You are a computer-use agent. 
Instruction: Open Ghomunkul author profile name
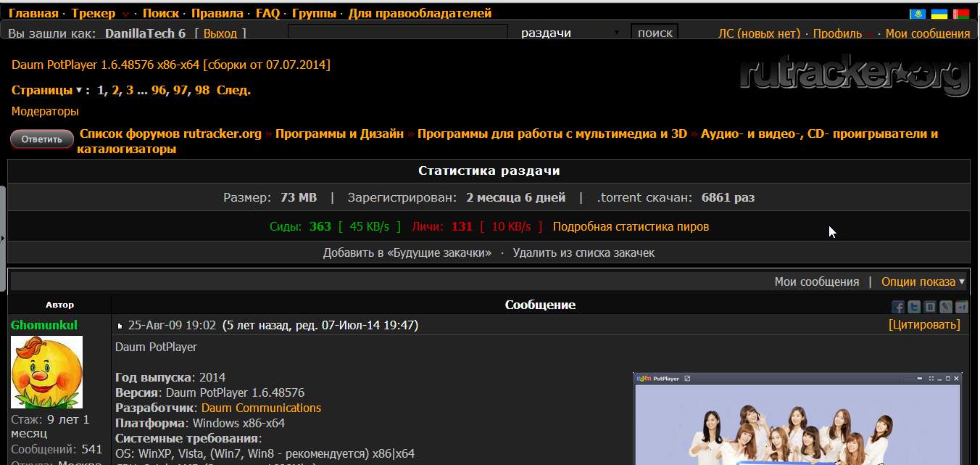(44, 325)
